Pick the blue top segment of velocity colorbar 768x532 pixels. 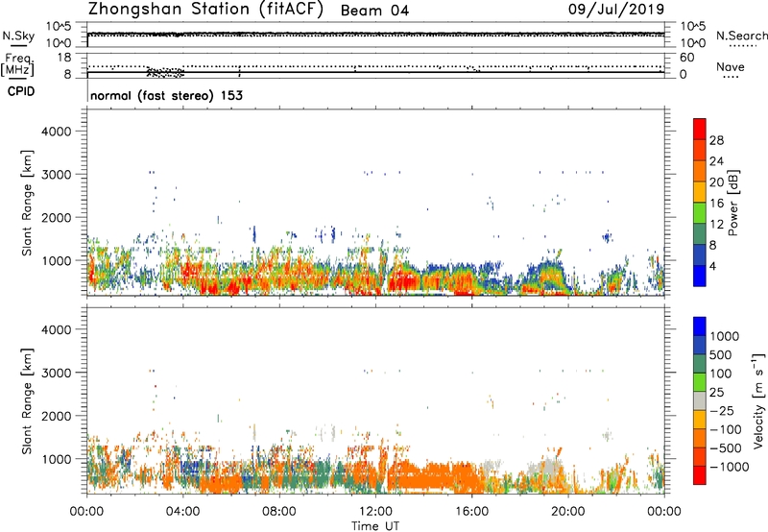coord(700,326)
